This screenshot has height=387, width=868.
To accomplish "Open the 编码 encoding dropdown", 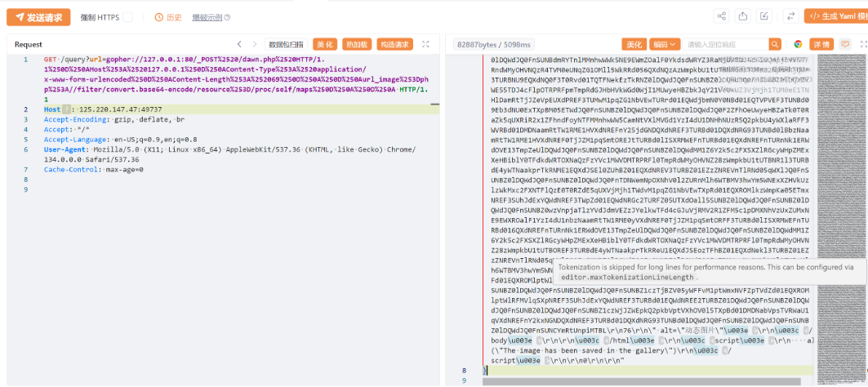I will [664, 44].
